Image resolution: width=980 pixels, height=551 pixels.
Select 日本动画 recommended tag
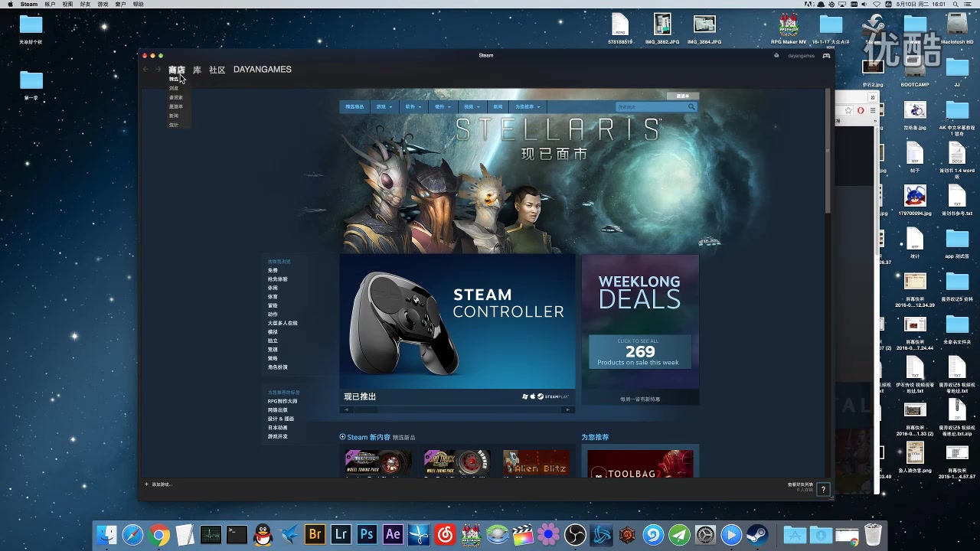pos(278,428)
